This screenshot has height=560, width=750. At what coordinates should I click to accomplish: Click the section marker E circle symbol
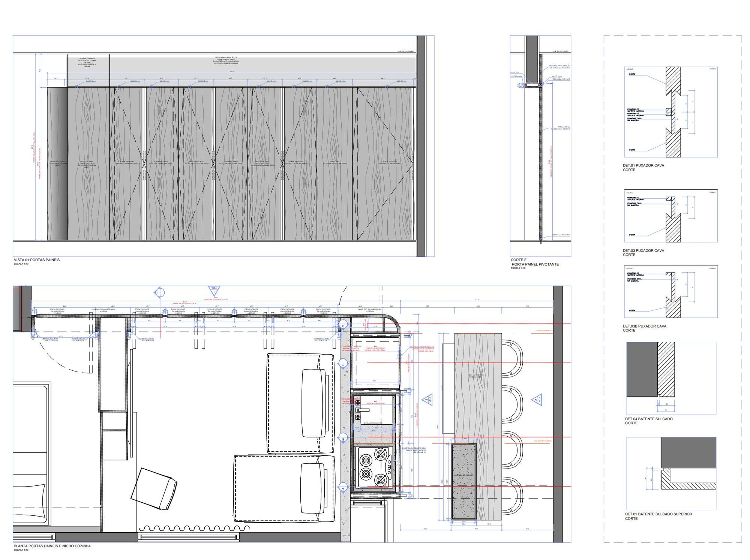pyautogui.click(x=159, y=292)
